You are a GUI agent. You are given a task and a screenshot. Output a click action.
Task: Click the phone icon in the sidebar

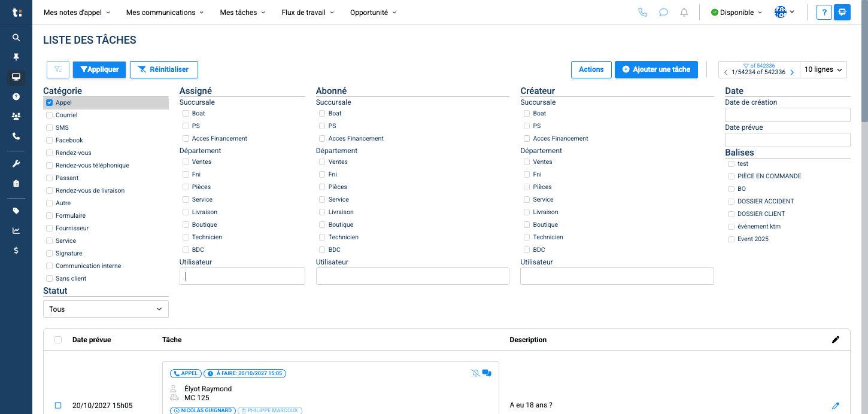[16, 136]
